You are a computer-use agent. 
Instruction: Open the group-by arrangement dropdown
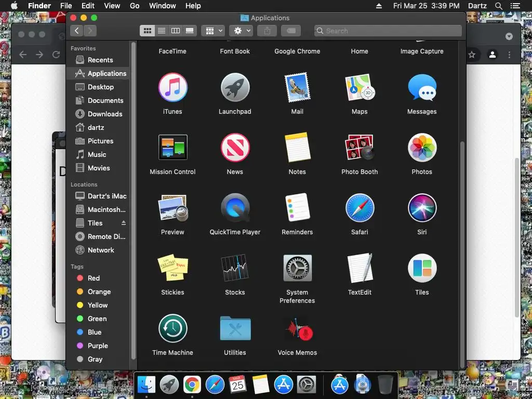click(213, 31)
